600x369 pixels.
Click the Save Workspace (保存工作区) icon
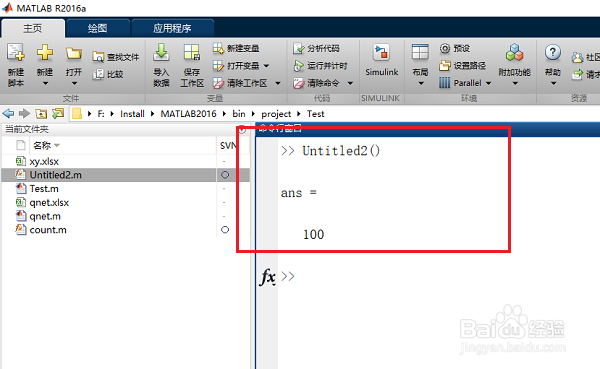pos(192,52)
